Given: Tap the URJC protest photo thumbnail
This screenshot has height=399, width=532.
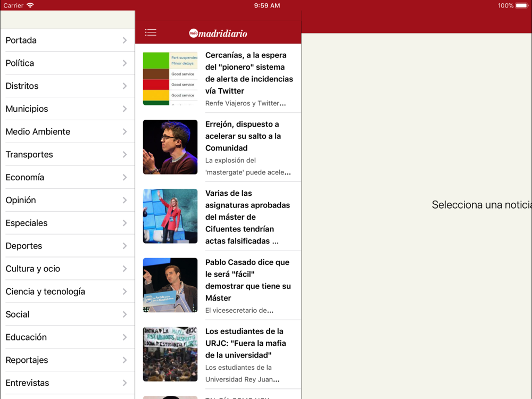Looking at the screenshot, I should point(170,354).
